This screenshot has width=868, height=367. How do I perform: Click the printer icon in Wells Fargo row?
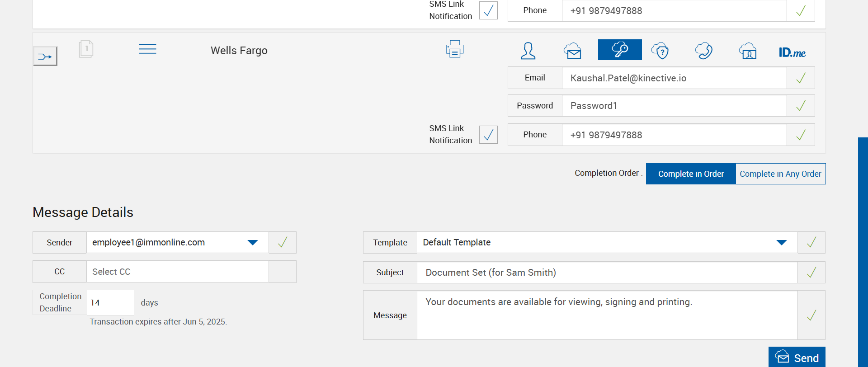455,49
